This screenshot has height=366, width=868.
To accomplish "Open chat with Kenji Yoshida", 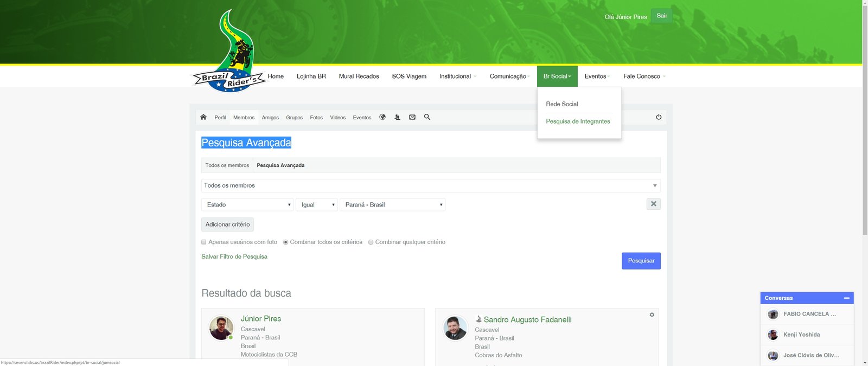I will [807, 335].
